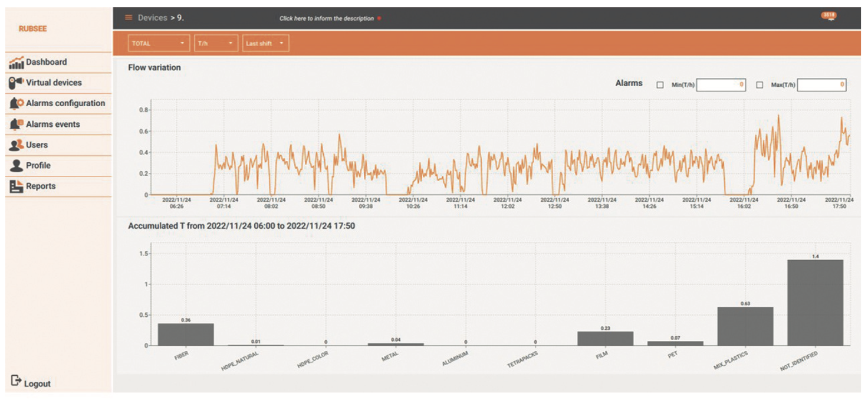Click the Profile person icon
The height and width of the screenshot is (400, 868).
click(x=16, y=165)
